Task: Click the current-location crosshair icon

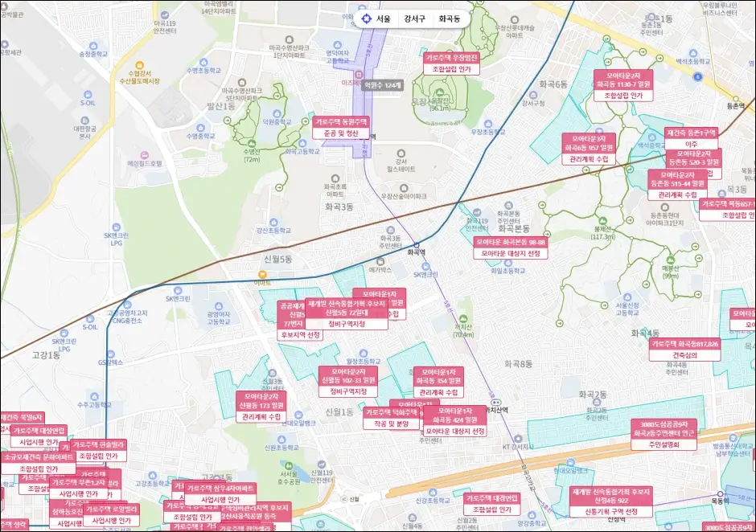Action: (x=366, y=19)
